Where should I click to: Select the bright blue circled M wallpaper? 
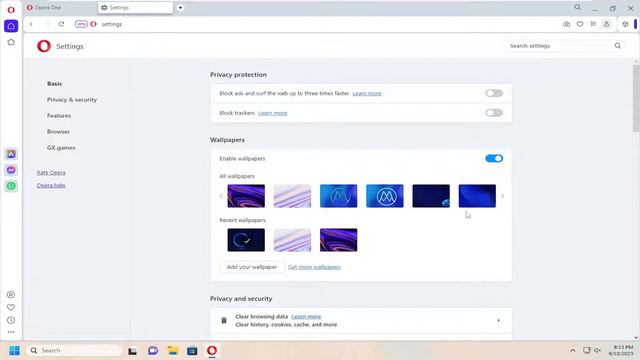(385, 196)
